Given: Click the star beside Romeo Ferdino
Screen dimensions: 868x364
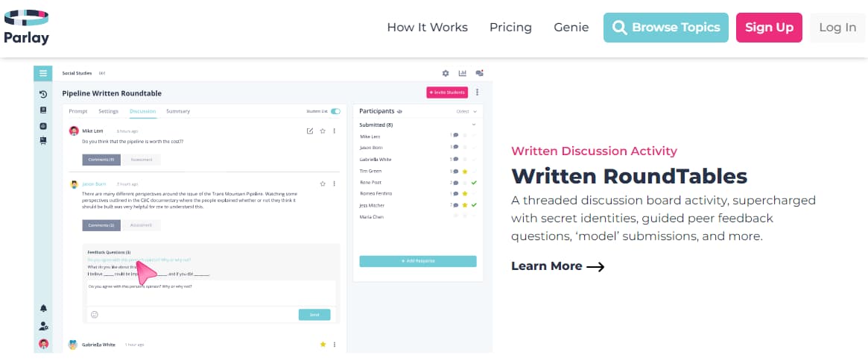Looking at the screenshot, I should click(x=465, y=194).
